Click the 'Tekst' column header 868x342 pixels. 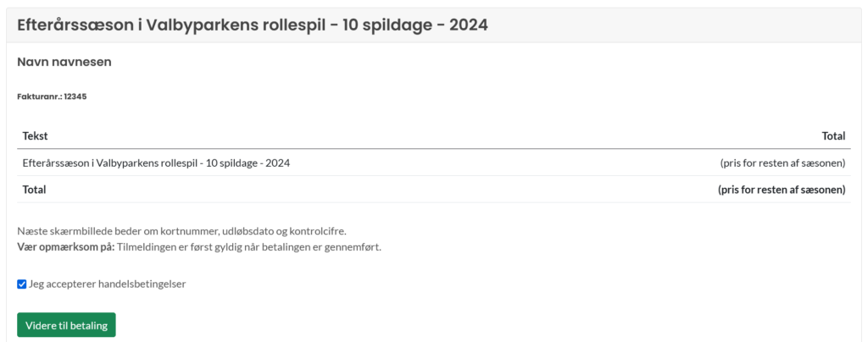pos(35,136)
